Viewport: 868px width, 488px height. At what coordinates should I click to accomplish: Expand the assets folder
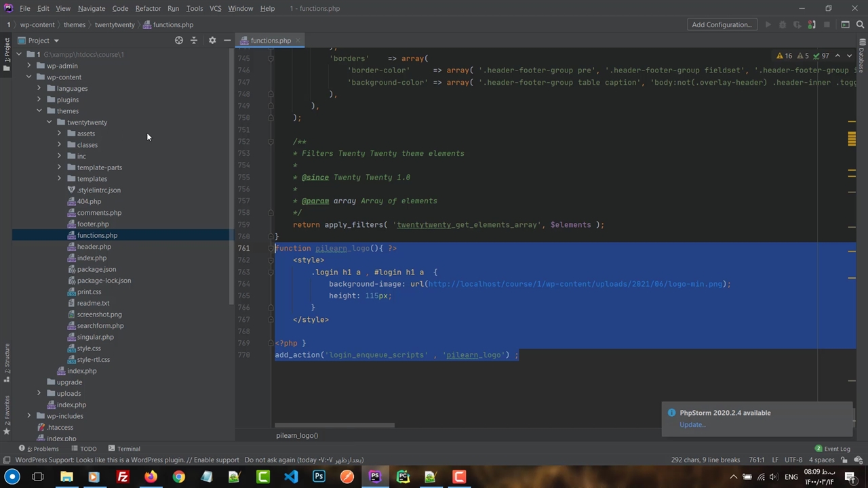coord(60,134)
